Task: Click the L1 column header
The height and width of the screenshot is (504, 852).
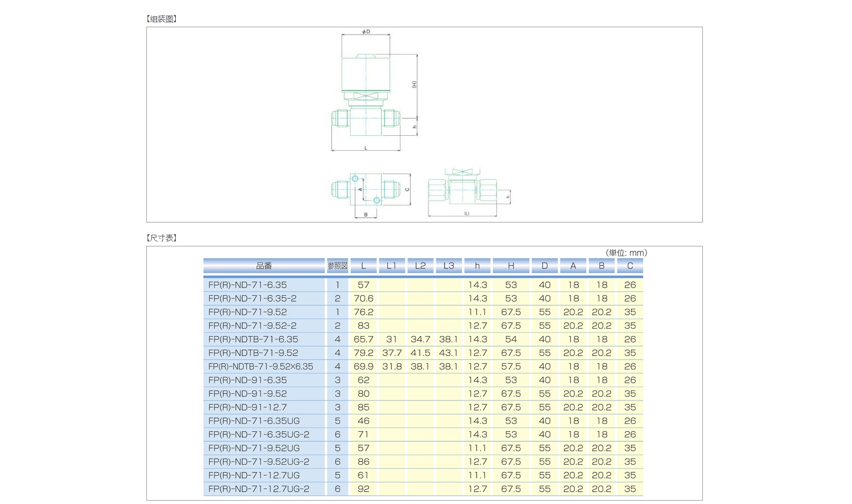Action: [x=391, y=265]
